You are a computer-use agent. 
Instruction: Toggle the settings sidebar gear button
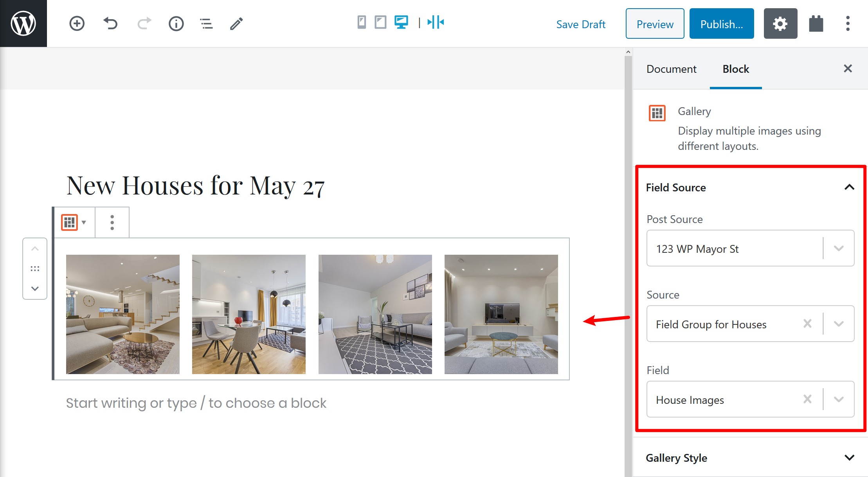[x=780, y=23]
